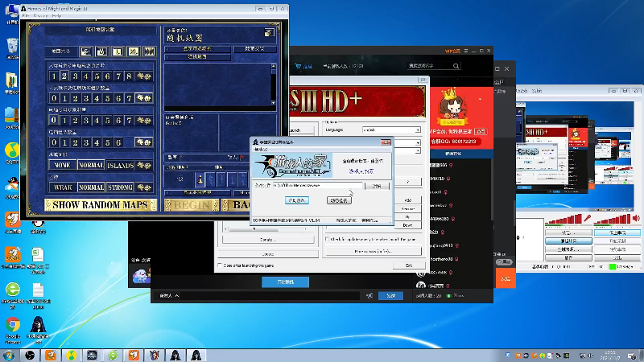Click the Windows Start button
The image size is (644, 362).
pos(9,355)
